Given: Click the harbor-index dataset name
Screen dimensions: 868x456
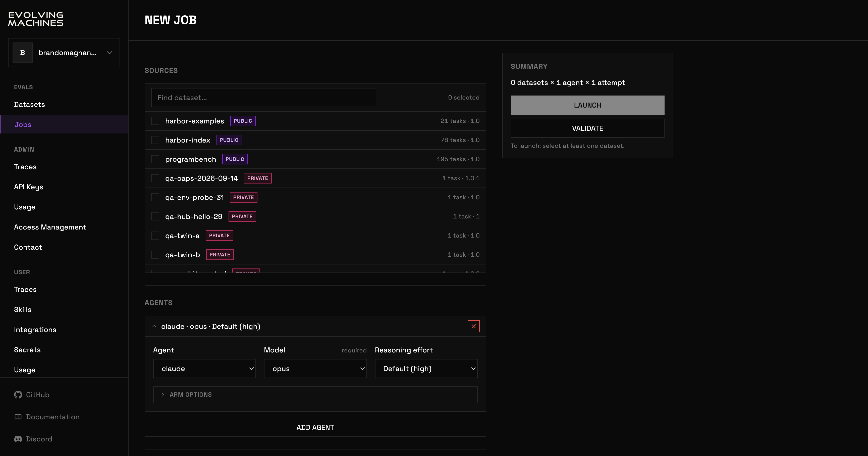Looking at the screenshot, I should [188, 140].
